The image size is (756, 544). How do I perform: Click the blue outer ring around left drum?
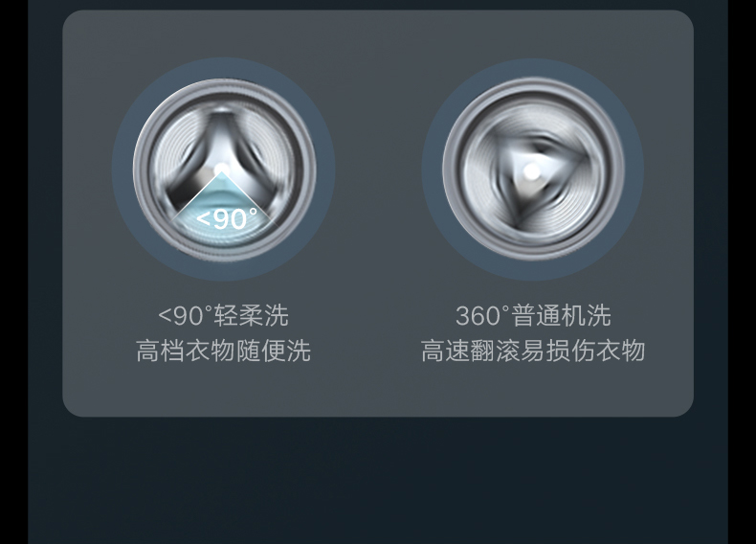coord(224,68)
